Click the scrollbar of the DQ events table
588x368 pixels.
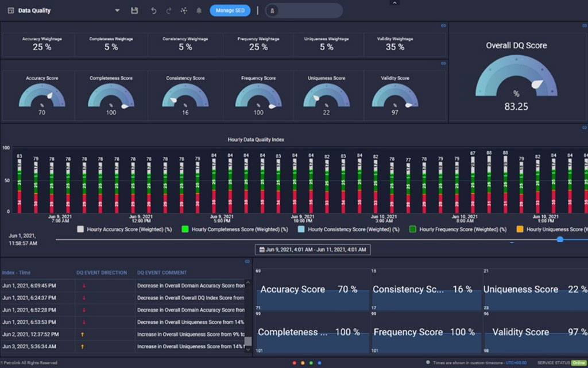pyautogui.click(x=247, y=343)
